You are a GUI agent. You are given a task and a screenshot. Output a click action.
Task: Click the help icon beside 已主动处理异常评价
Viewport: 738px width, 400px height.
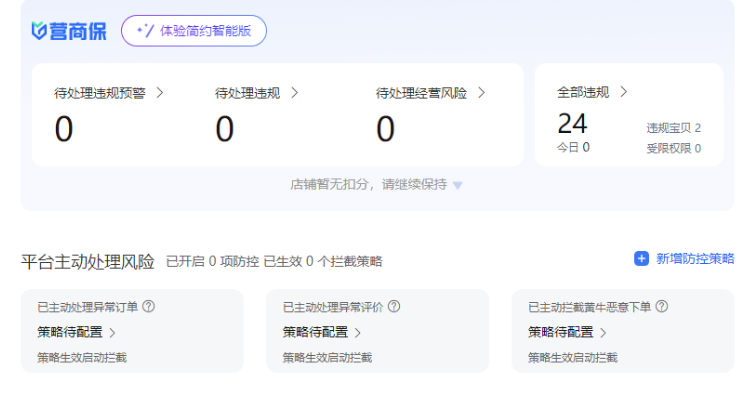[x=394, y=307]
